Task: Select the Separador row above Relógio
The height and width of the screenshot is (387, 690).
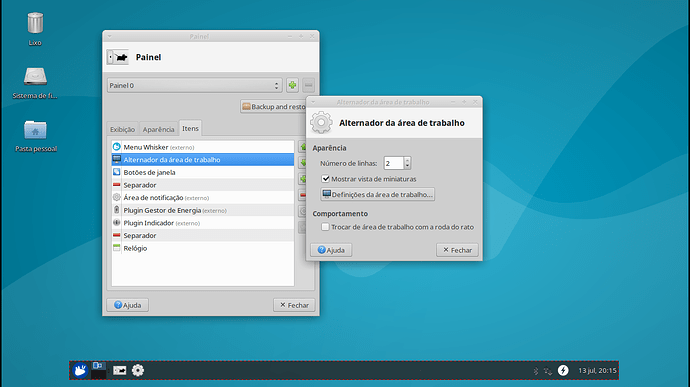Action: [203, 236]
